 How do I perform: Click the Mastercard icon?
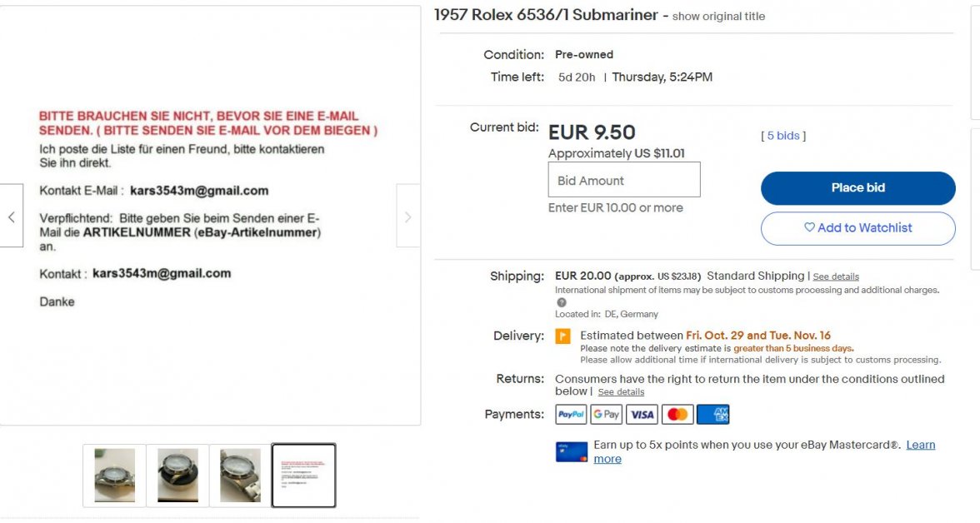coord(677,414)
